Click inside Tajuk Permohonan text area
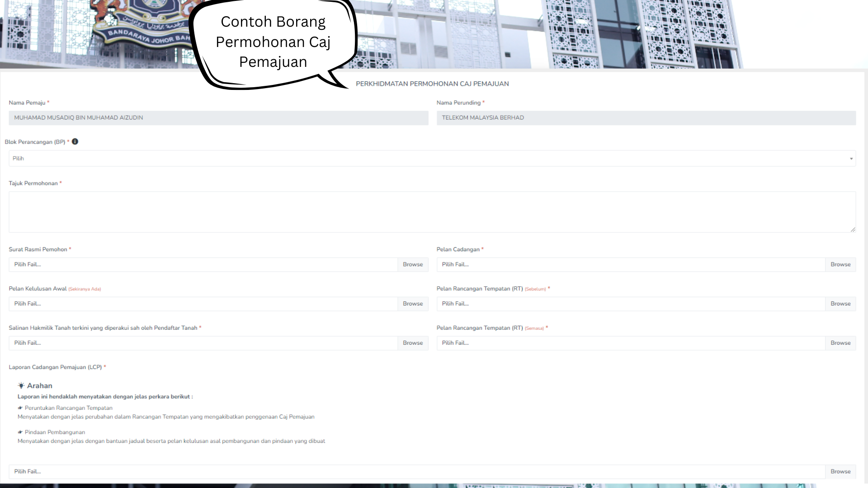This screenshot has width=868, height=488. point(432,212)
